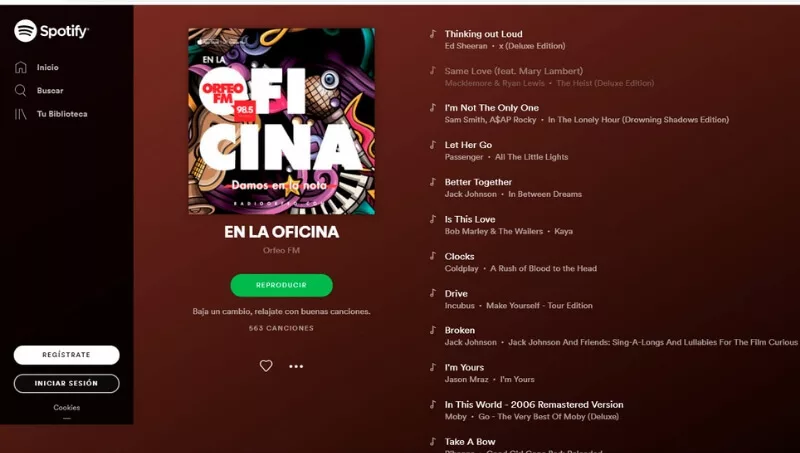The image size is (800, 453).
Task: Go to the Inicio menu item
Action: click(47, 67)
